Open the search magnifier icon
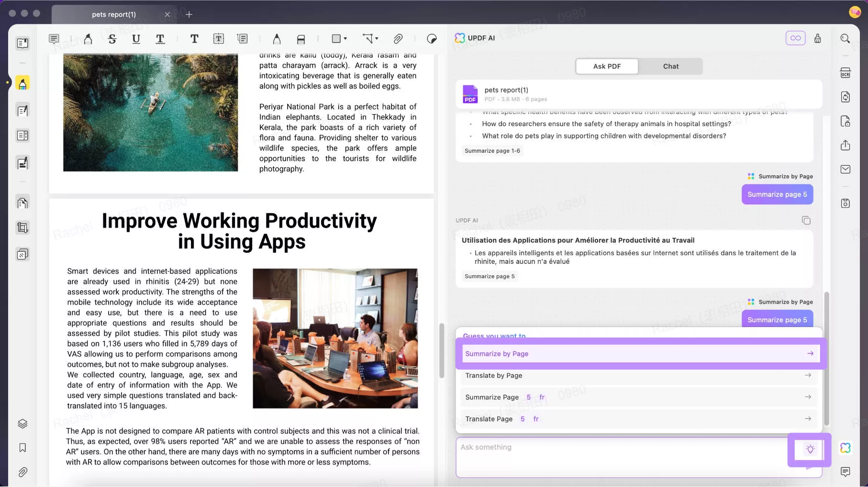Screen dimensions: 868x487 pyautogui.click(x=845, y=38)
